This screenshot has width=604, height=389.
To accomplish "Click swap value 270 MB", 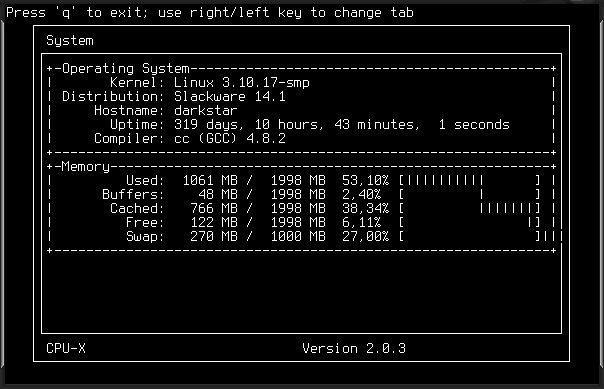I will 214,236.
